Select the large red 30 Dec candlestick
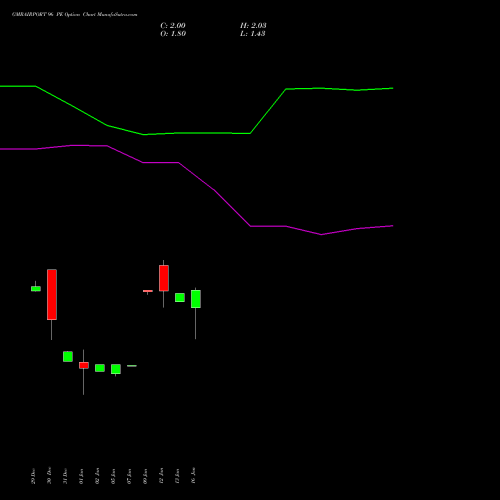The height and width of the screenshot is (500, 500). [x=52, y=295]
